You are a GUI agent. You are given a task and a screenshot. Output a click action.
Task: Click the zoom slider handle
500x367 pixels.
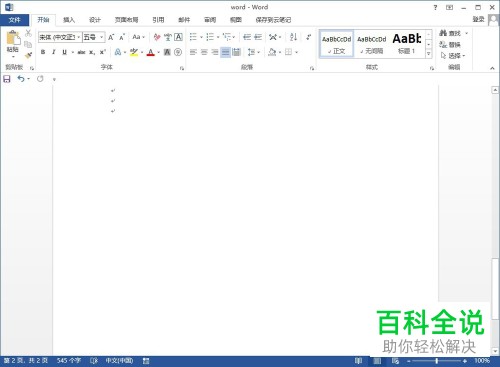click(x=436, y=361)
